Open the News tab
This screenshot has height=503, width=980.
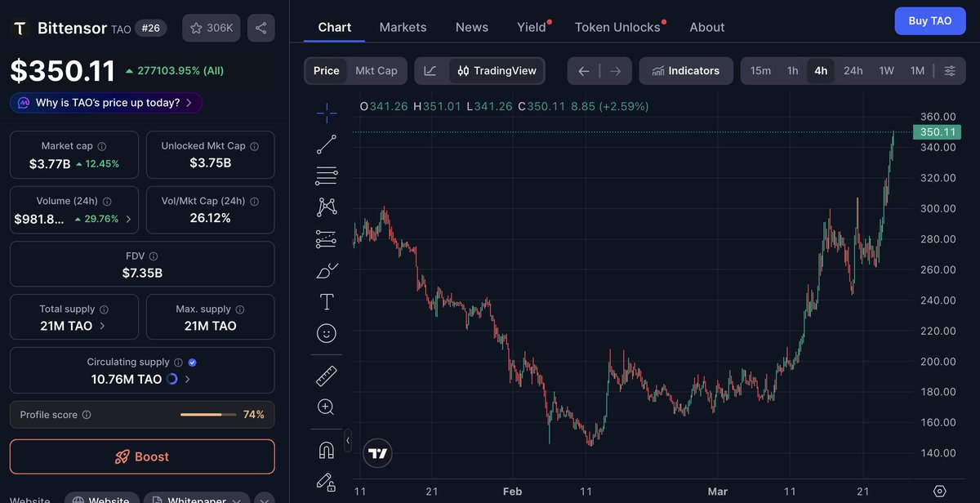tap(472, 27)
